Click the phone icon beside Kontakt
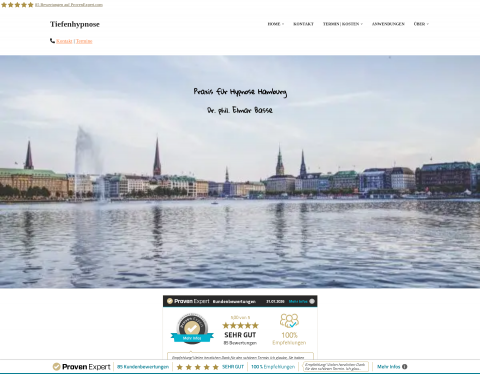Screen dimensions: 480x374 [x=52, y=41]
